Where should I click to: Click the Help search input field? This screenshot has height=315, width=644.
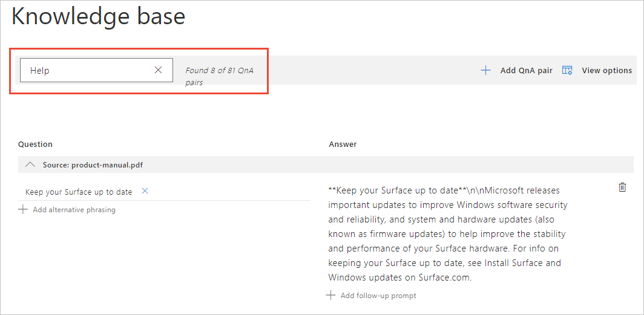[96, 70]
